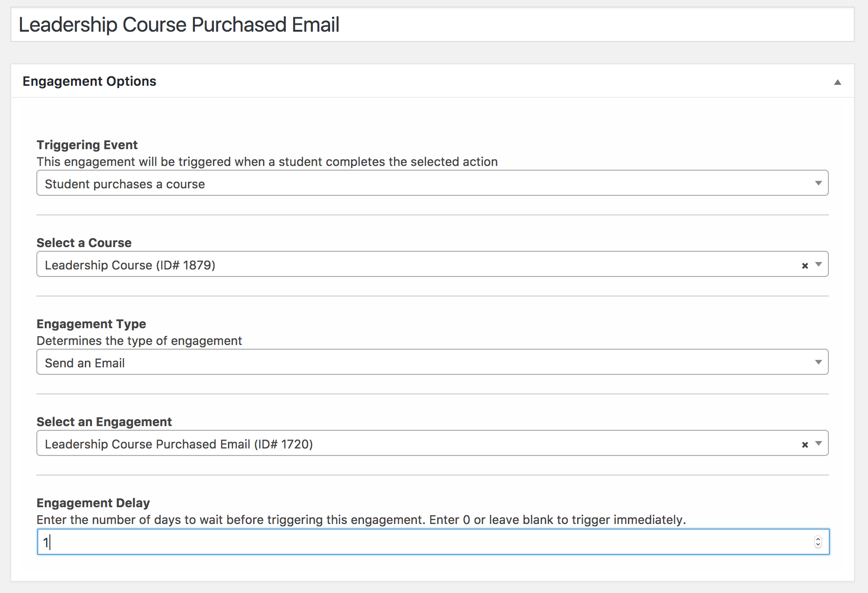Image resolution: width=868 pixels, height=593 pixels.
Task: Click the Engagement Type dropdown arrow
Action: (x=818, y=362)
